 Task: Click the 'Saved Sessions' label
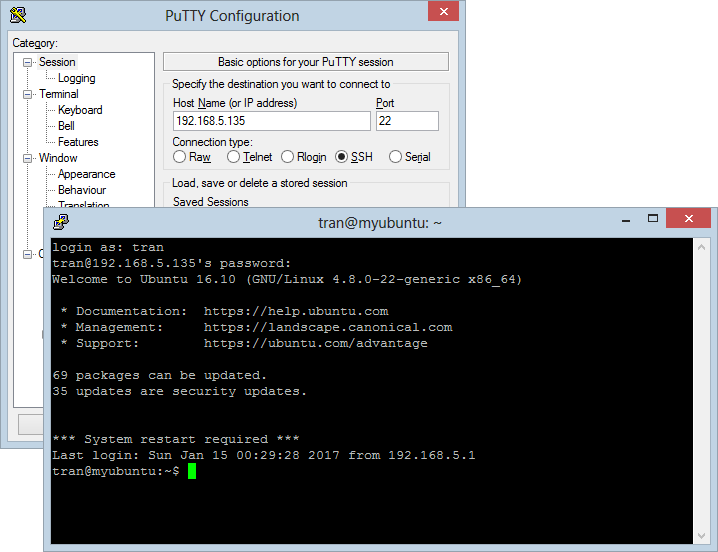(x=211, y=202)
